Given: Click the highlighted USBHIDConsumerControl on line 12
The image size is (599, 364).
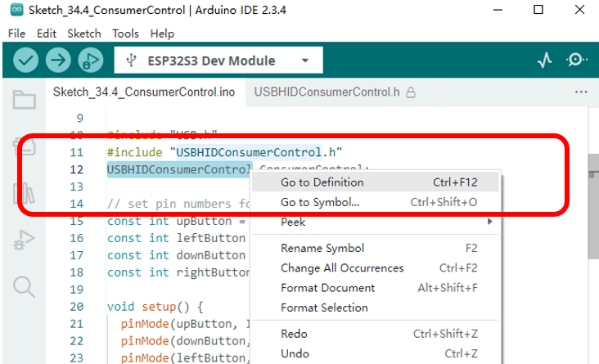Looking at the screenshot, I should click(x=179, y=169).
